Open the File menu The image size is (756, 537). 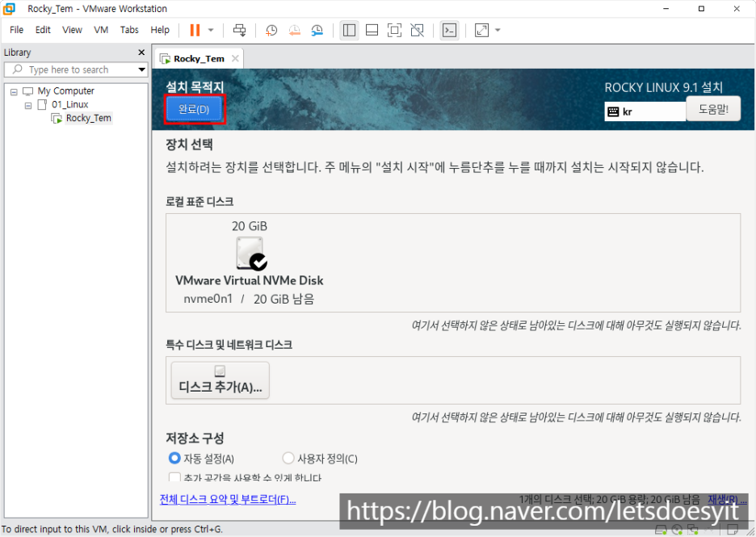[16, 30]
